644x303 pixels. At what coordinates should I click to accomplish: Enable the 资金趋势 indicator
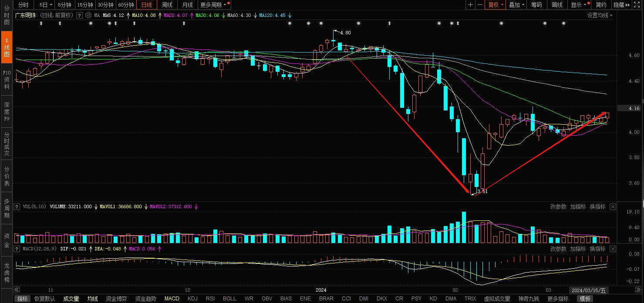(145, 299)
